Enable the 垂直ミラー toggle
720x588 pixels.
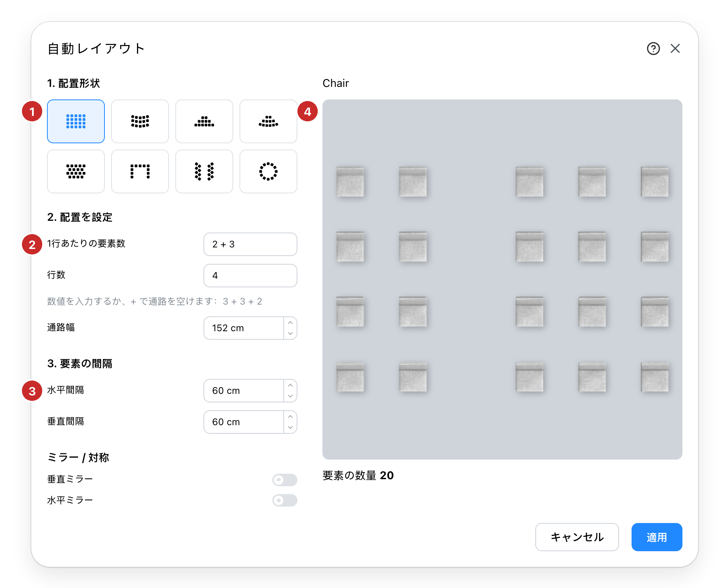(x=285, y=480)
